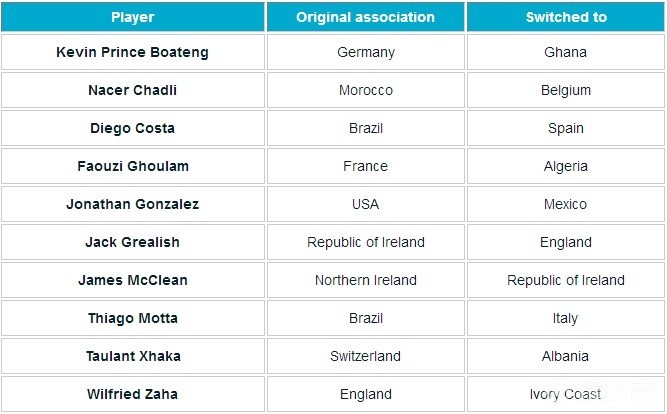The image size is (668, 414).
Task: Click Morocco in the original association column
Action: [x=366, y=90]
